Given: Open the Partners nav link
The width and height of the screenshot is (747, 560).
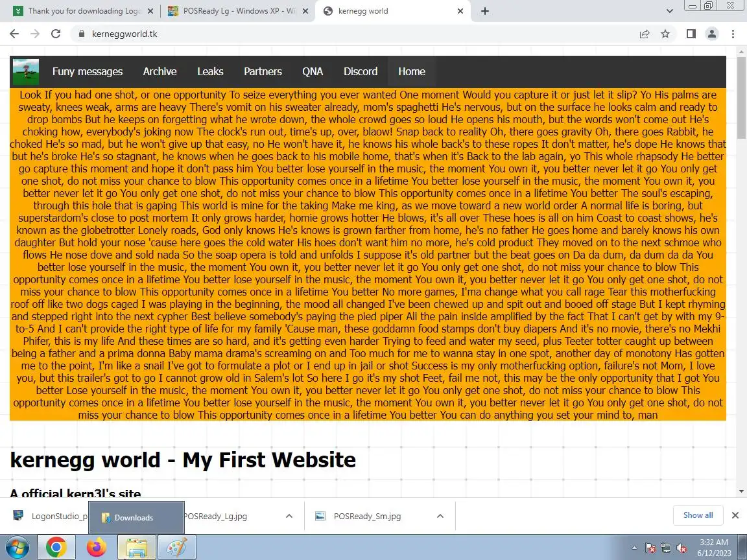Looking at the screenshot, I should point(263,71).
